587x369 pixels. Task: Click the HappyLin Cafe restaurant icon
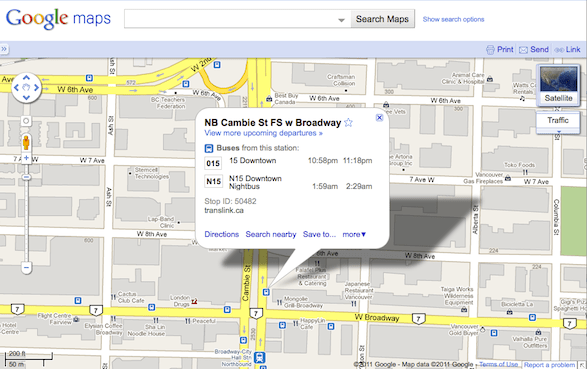295,323
